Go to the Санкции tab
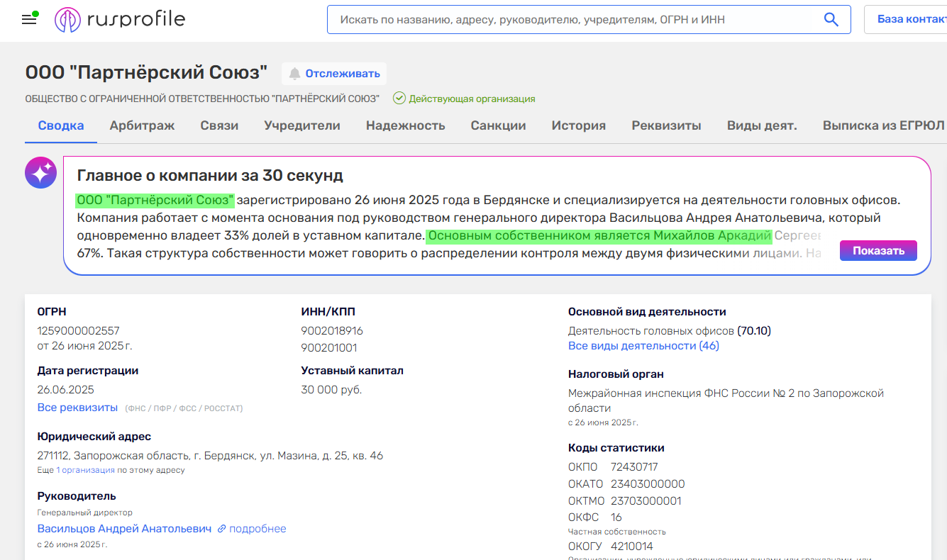 pos(498,125)
